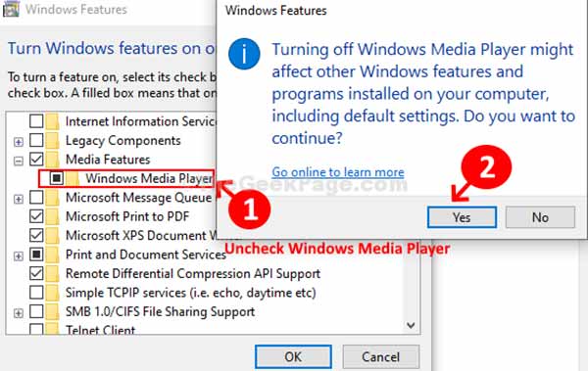Select SMB 1.0/CIFS File Sharing Support label
The width and height of the screenshot is (588, 371).
[x=160, y=312]
